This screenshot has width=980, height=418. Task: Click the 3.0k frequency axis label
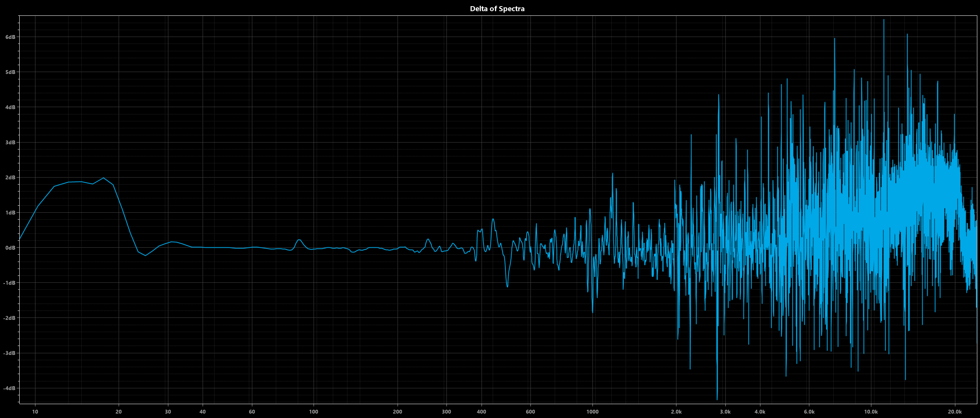[725, 411]
